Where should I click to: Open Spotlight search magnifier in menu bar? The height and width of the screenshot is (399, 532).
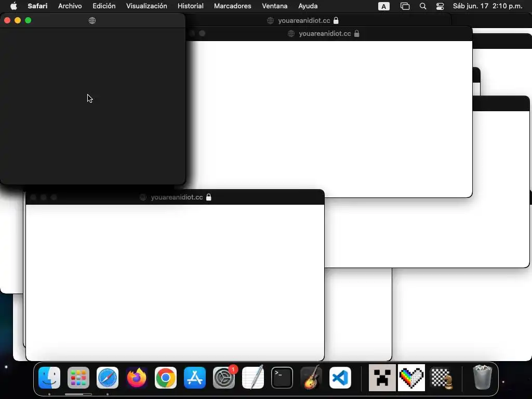(423, 6)
